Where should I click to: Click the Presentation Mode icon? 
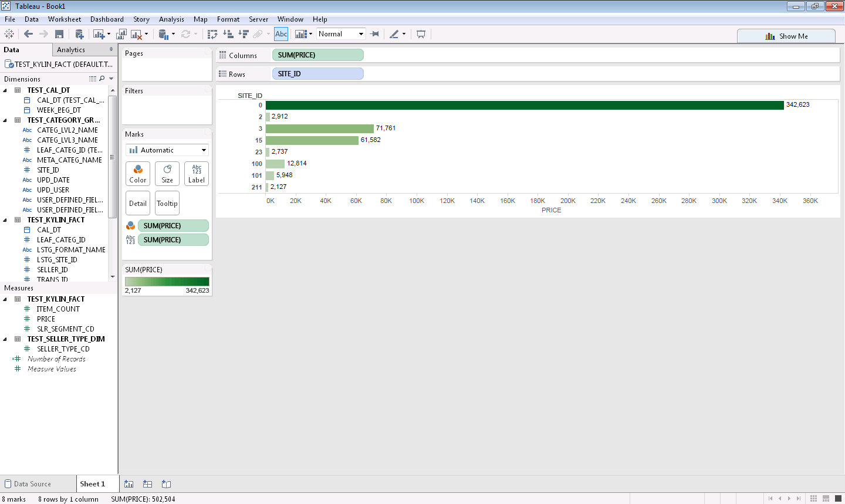pos(421,34)
